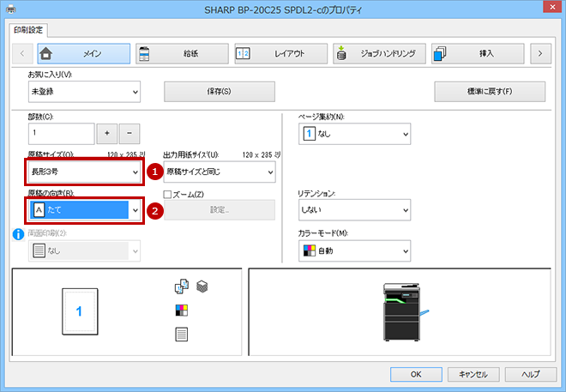Screen dimensions: 566x392
Task: Confirm settings with OK button
Action: point(416,374)
